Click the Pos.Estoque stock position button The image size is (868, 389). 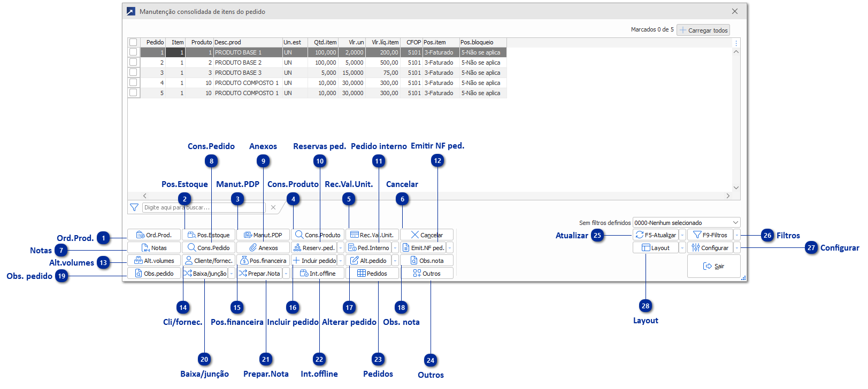pos(209,235)
